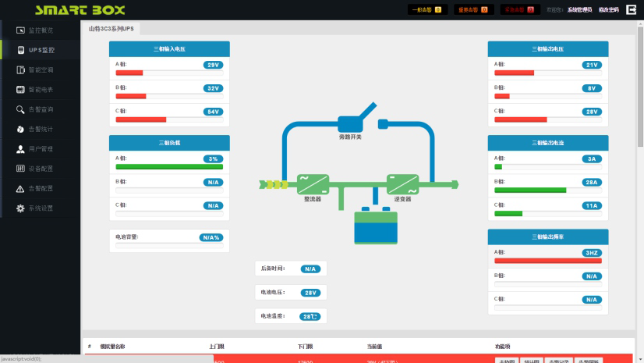Click the page vertical scrollbar on right

point(640,94)
